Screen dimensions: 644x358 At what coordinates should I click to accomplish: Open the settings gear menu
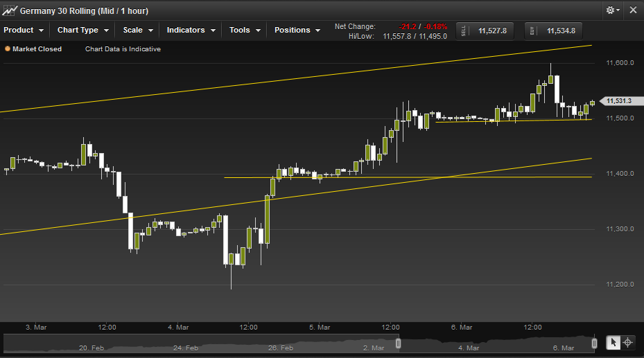coord(612,10)
